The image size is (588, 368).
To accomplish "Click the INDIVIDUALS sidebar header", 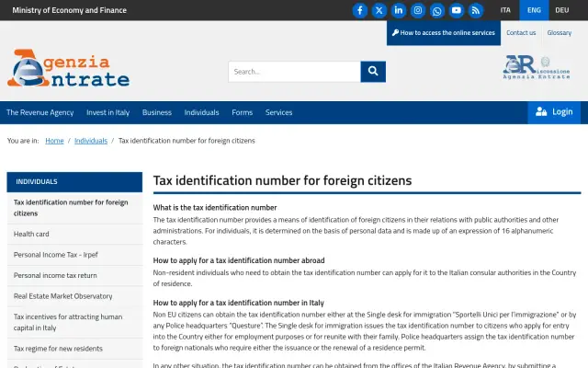I will (x=74, y=182).
